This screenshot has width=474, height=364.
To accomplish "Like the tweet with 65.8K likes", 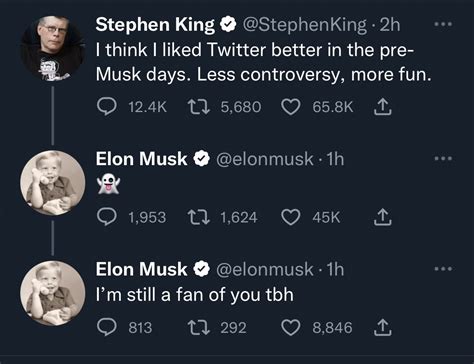I will pyautogui.click(x=291, y=107).
